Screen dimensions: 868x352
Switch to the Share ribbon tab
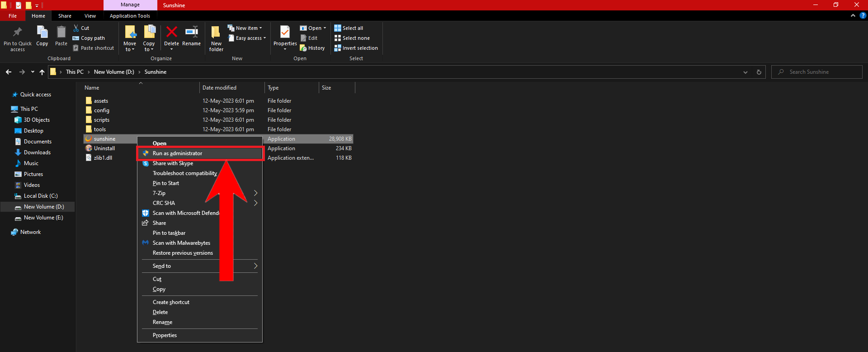click(65, 16)
